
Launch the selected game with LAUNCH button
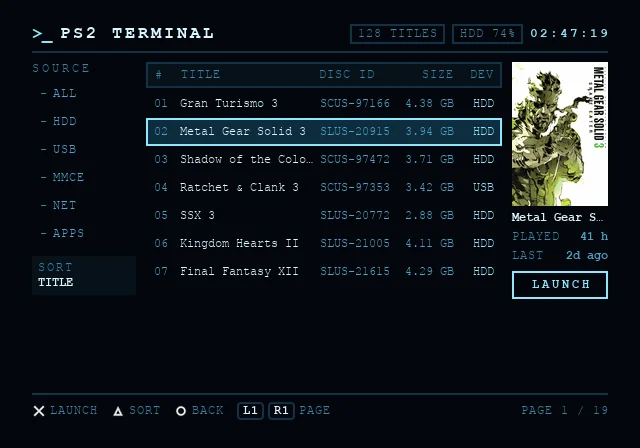560,285
